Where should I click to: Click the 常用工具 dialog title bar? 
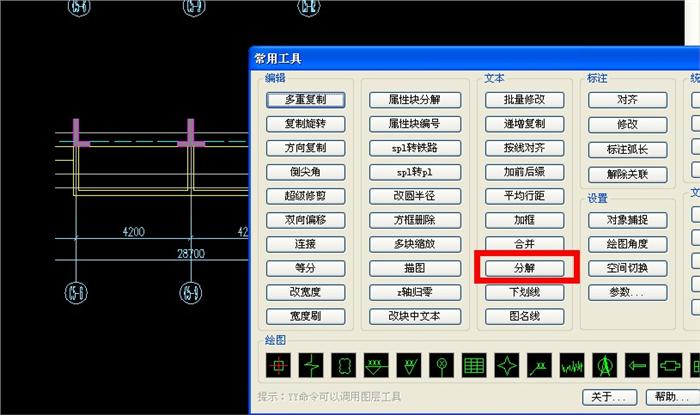(475, 58)
